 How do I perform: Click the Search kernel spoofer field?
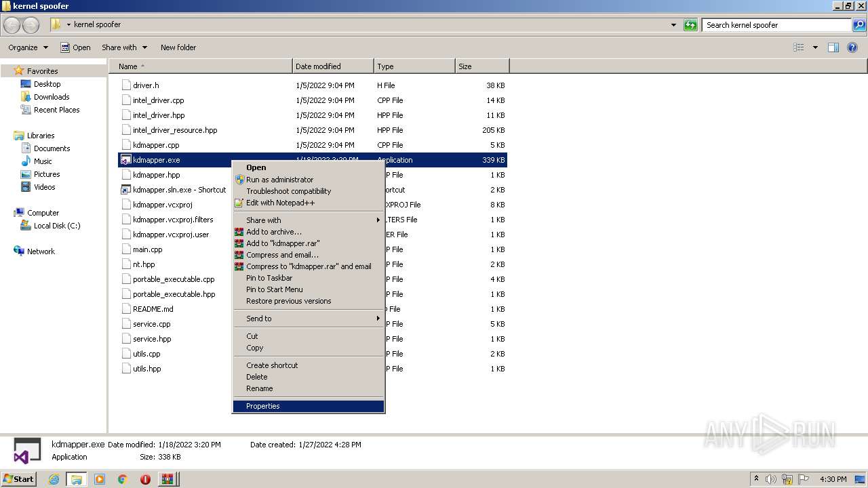pos(776,25)
